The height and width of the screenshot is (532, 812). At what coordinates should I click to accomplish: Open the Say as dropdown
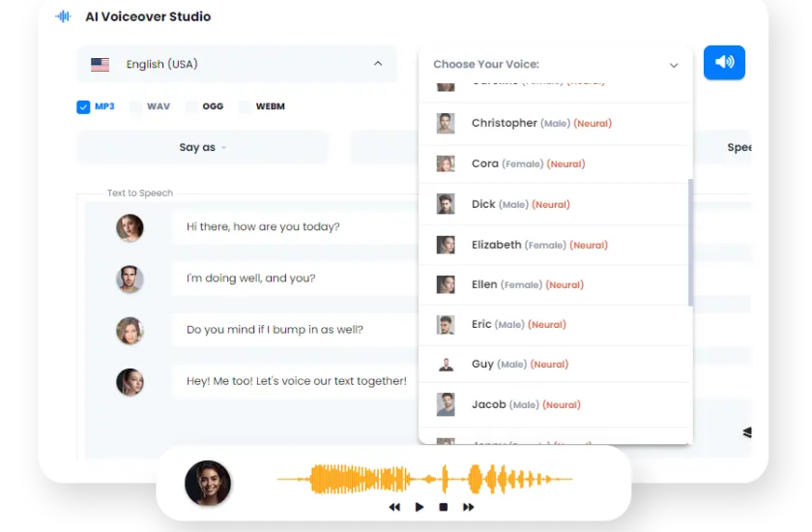coord(202,148)
